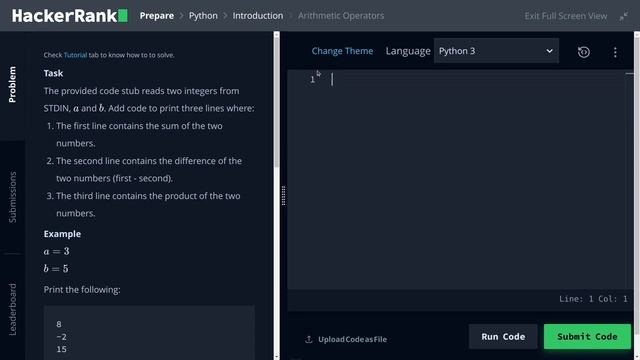This screenshot has height=360, width=640.
Task: Go to Introduction in breadcrumb
Action: coord(258,16)
